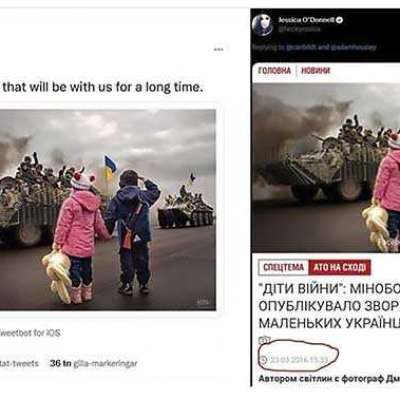Screen dimensions: 400x400
Task: Click the @adamhousley mention in reply line
Action: [351, 47]
